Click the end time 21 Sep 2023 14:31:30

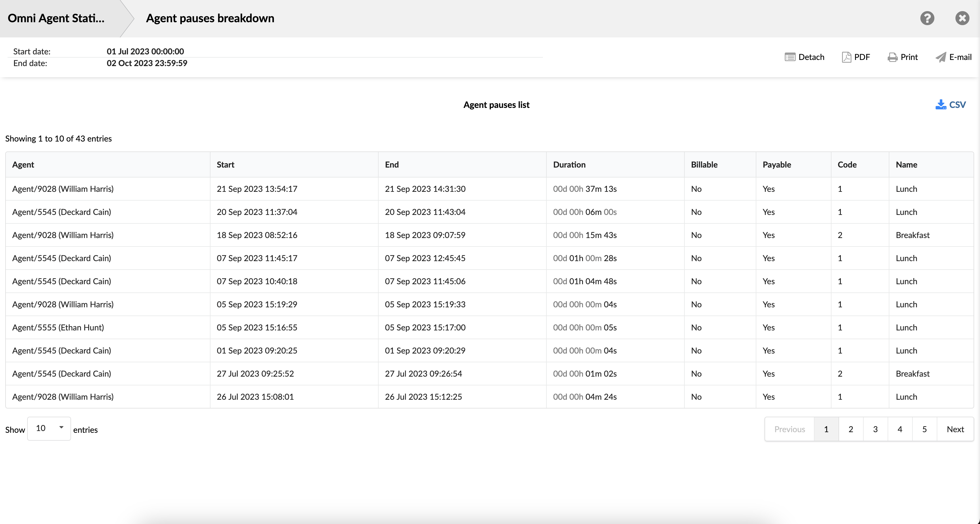[x=425, y=189]
